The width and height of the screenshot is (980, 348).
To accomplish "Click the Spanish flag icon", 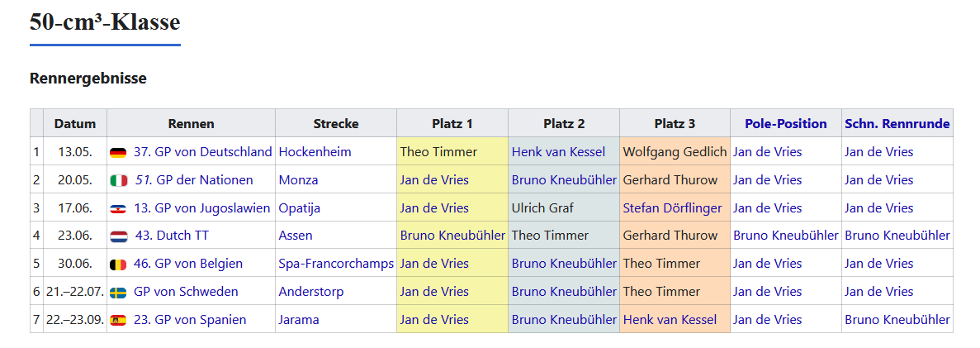I will [118, 321].
